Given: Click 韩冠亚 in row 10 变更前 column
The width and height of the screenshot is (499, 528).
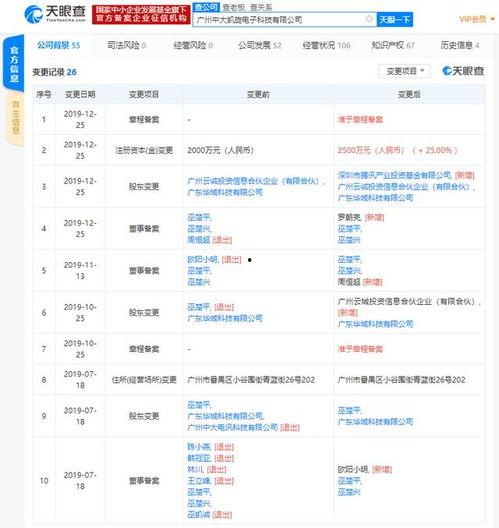Looking at the screenshot, I should (x=199, y=458).
